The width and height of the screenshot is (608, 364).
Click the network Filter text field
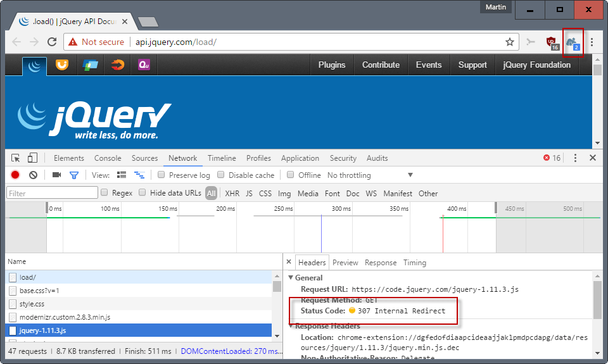click(x=52, y=193)
